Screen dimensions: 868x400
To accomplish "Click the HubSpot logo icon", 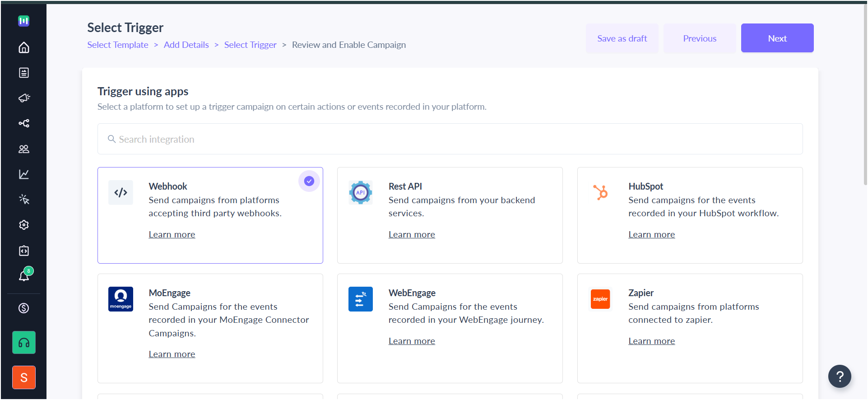I will point(600,193).
